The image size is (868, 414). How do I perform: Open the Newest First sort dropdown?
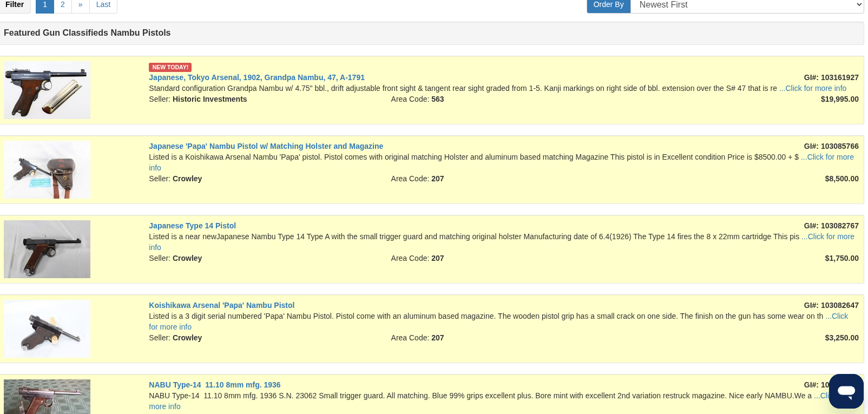747,5
